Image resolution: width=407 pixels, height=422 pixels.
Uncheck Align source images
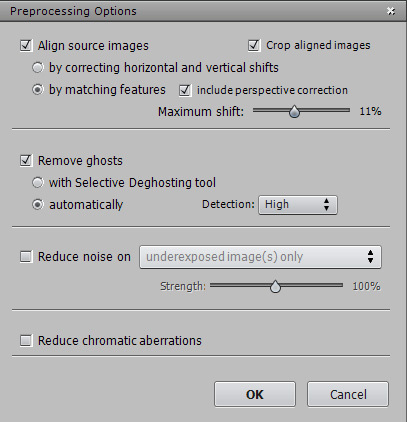(26, 45)
